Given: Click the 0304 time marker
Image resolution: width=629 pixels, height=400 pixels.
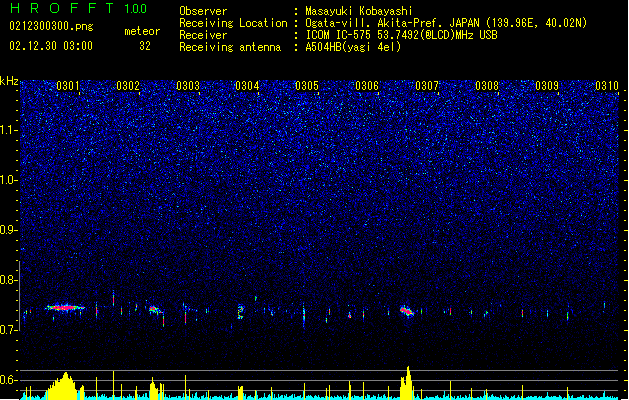Looking at the screenshot, I should (x=247, y=85).
